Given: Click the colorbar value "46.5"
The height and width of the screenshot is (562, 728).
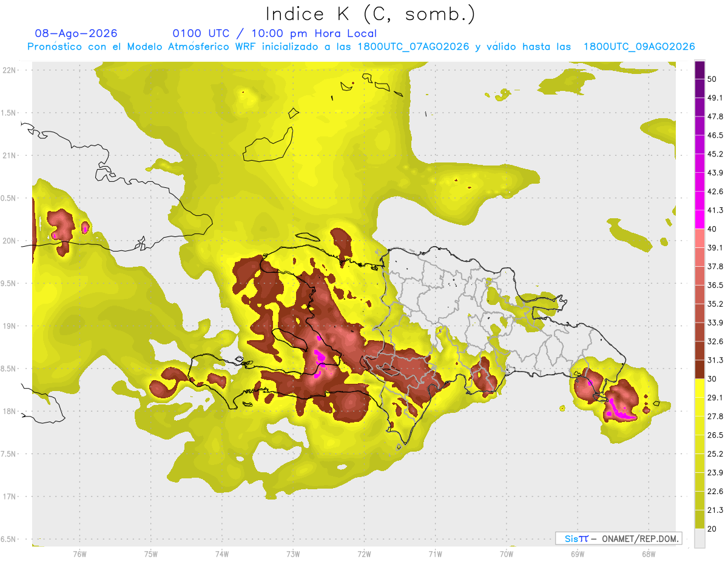Looking at the screenshot, I should [715, 135].
